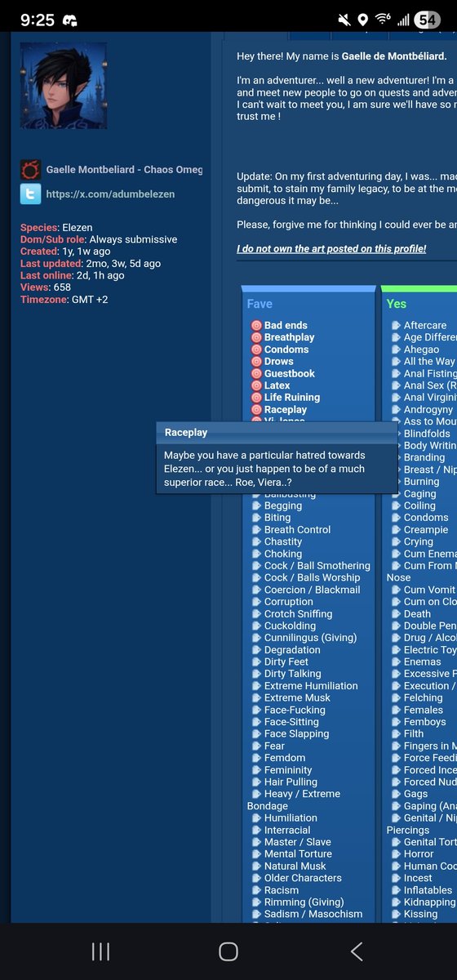Viewport: 457px width, 980px height.
Task: Tap the location status icon
Action: coord(362,20)
